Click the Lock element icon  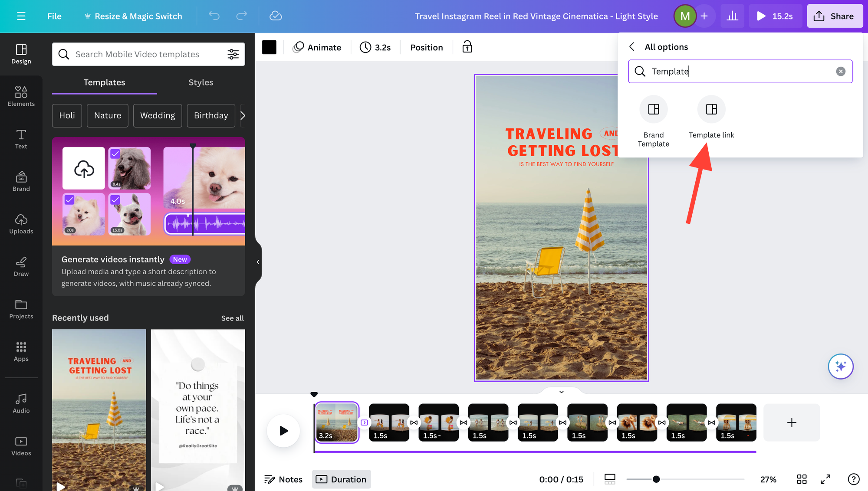pos(467,48)
